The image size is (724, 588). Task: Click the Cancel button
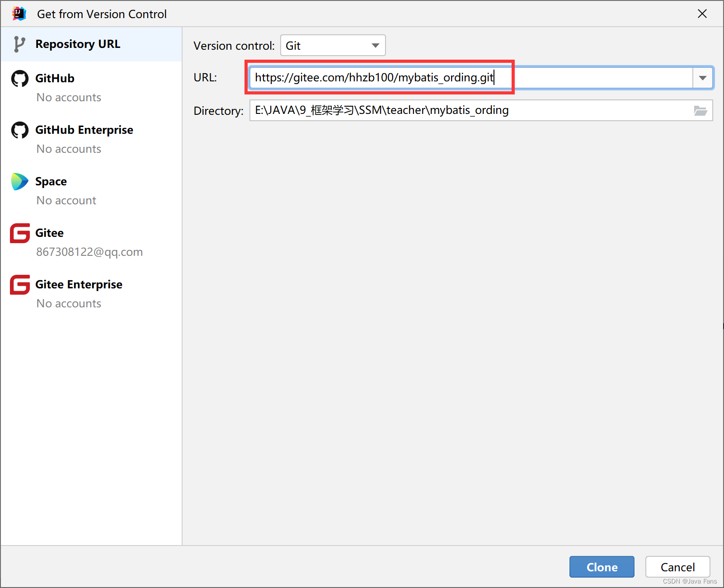tap(678, 567)
